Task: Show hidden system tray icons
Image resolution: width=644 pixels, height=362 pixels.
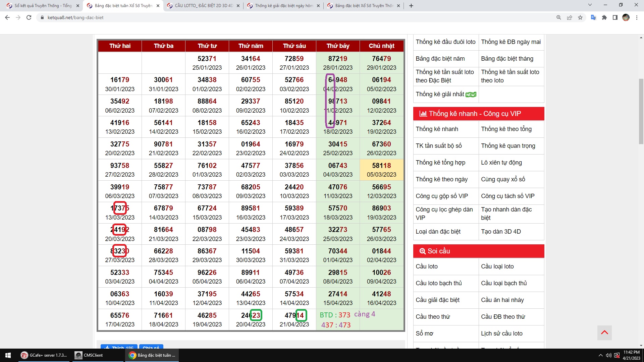Action: pyautogui.click(x=600, y=355)
